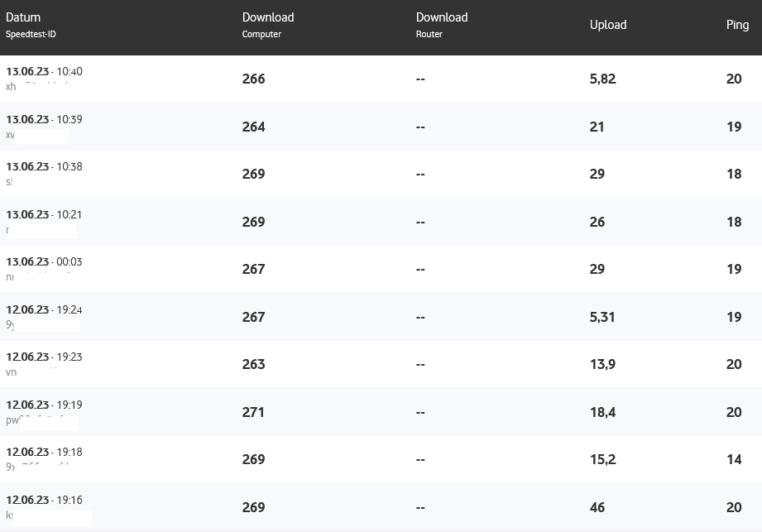Viewport: 762px width, 532px height.
Task: Open the 12.06.23 19:24 test result
Action: pyautogui.click(x=45, y=309)
